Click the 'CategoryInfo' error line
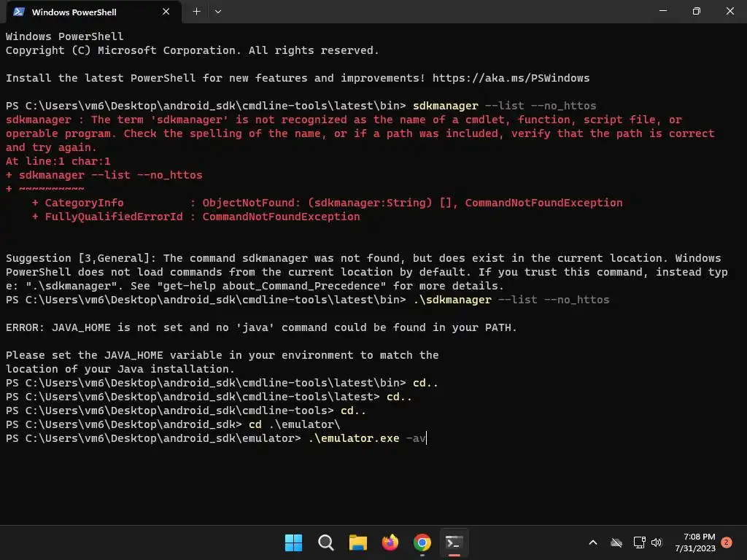Screen dimensions: 747x560 327,203
